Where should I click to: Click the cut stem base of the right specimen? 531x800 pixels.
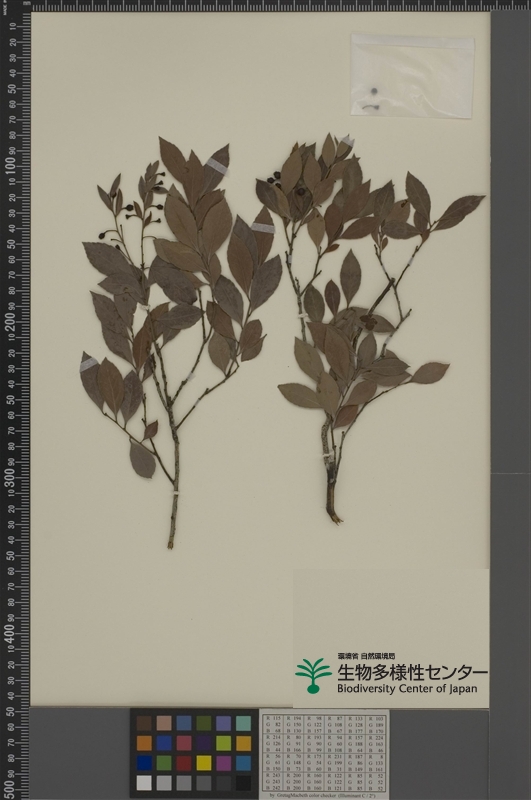click(x=335, y=517)
